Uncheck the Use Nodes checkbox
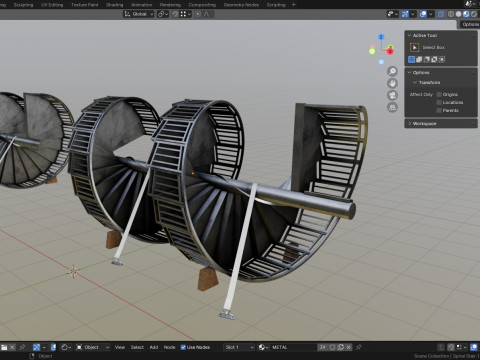Screen dimensions: 480x360 coord(183,347)
